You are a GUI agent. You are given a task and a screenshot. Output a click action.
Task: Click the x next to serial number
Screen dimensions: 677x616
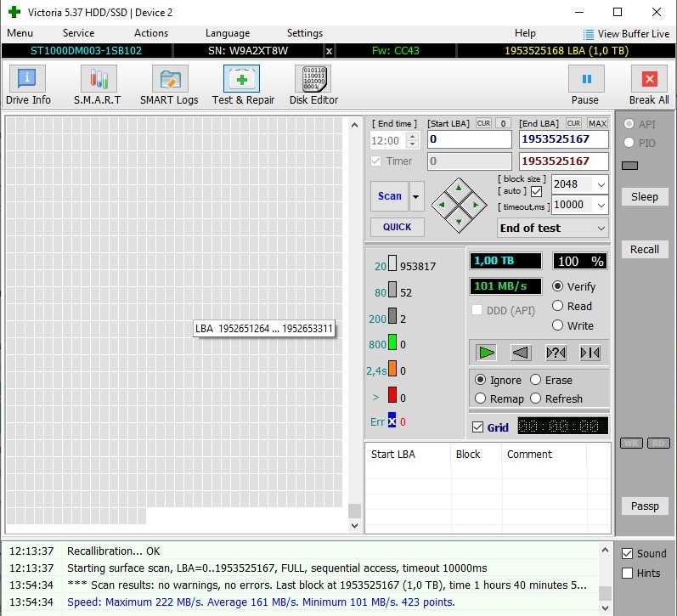click(x=329, y=51)
